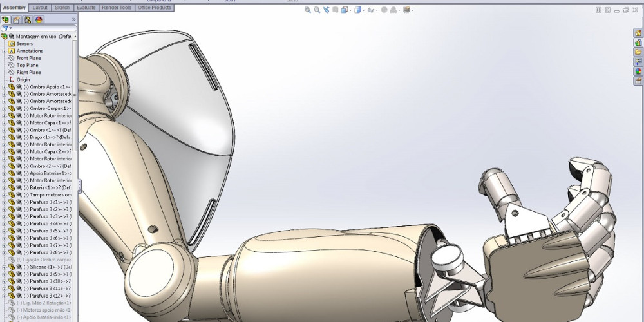This screenshot has height=322, width=644.
Task: Expand the Ombro-Corpo<1> component
Action: coord(4,108)
